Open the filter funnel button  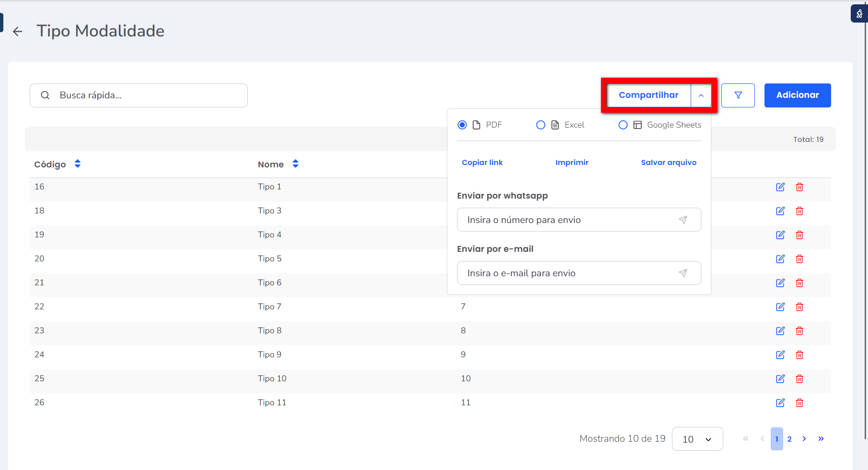tap(738, 95)
